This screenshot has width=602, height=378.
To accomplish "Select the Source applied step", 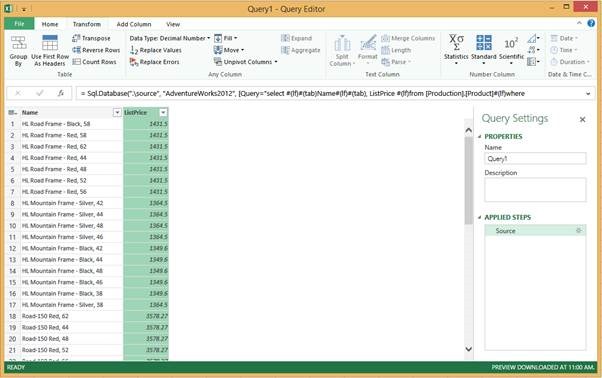I will coord(535,231).
